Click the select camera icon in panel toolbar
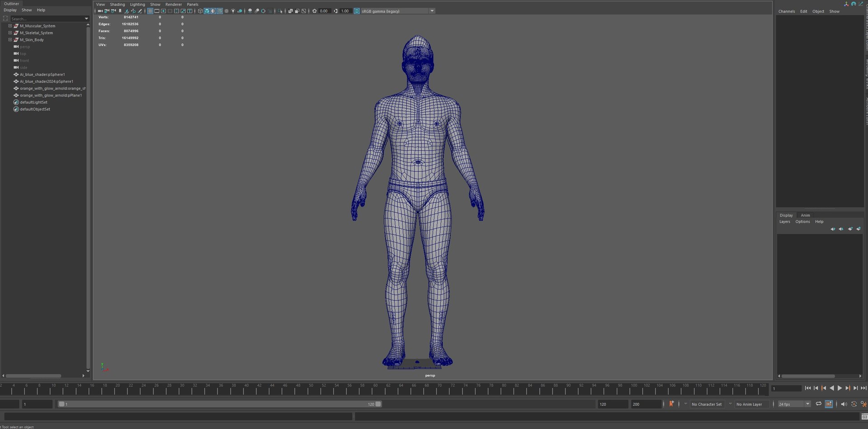 pyautogui.click(x=100, y=11)
